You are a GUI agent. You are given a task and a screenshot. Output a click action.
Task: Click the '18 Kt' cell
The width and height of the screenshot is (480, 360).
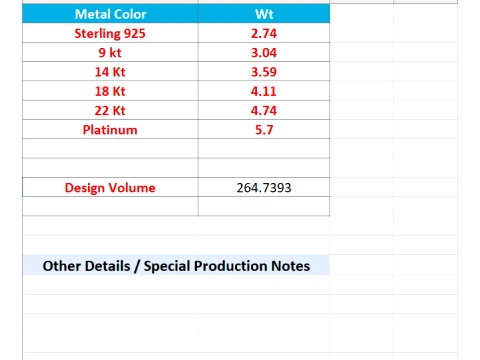pyautogui.click(x=110, y=91)
